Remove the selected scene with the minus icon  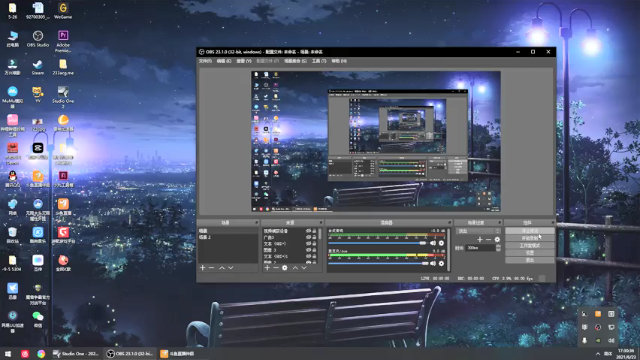click(x=211, y=268)
